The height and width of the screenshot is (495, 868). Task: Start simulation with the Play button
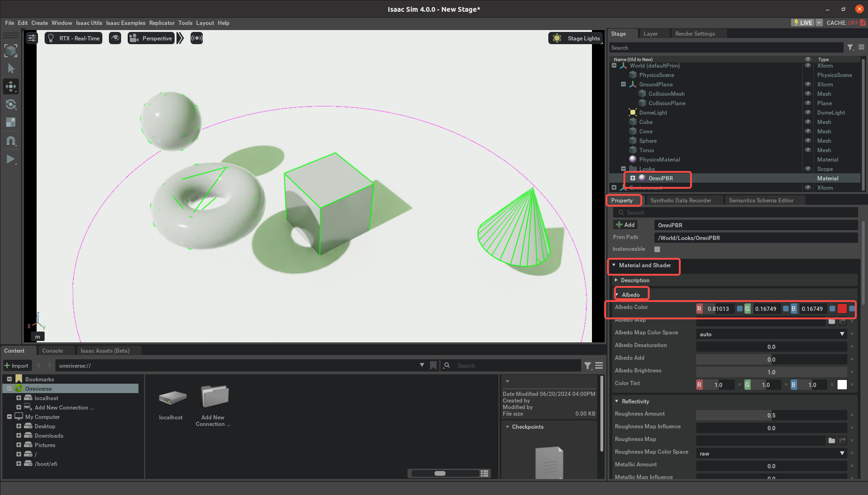coord(11,159)
